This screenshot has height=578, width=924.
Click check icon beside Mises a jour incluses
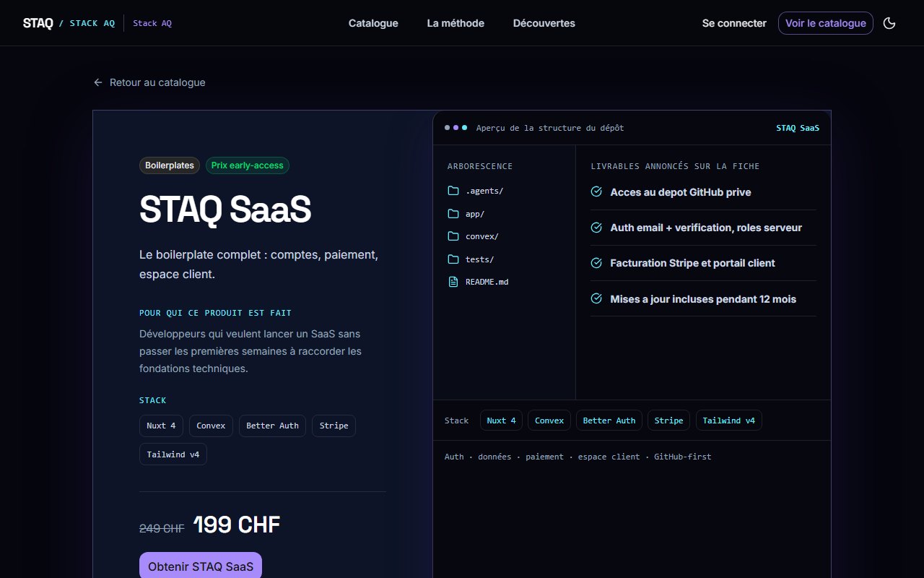pyautogui.click(x=596, y=298)
